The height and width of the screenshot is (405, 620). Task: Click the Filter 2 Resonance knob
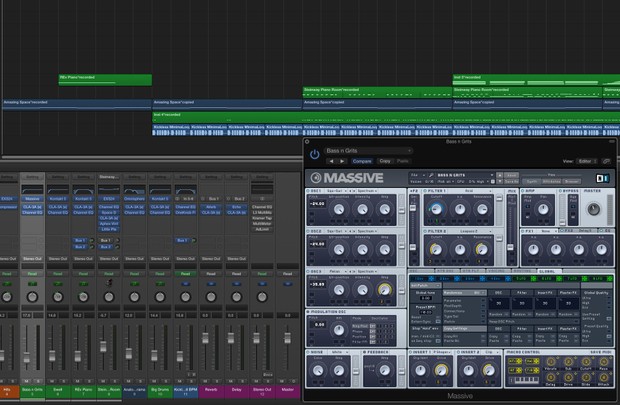482,250
